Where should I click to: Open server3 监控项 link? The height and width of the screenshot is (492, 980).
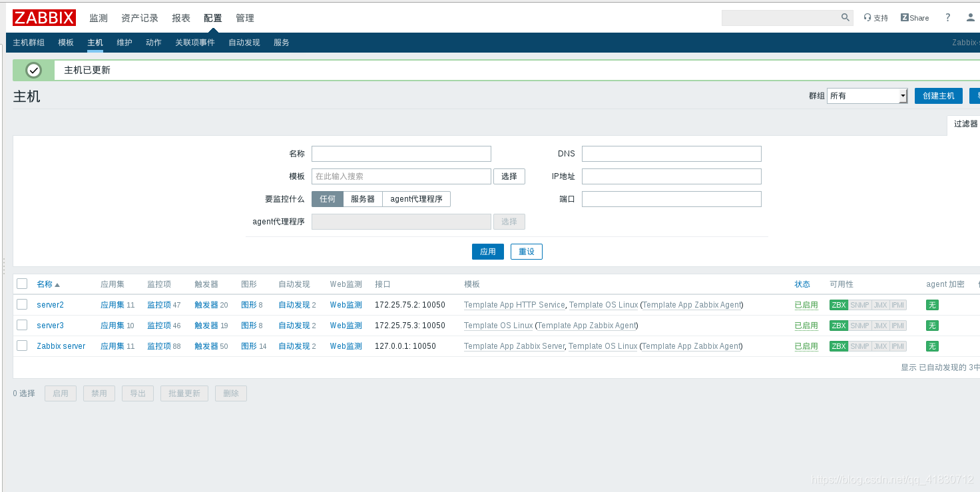pyautogui.click(x=159, y=326)
